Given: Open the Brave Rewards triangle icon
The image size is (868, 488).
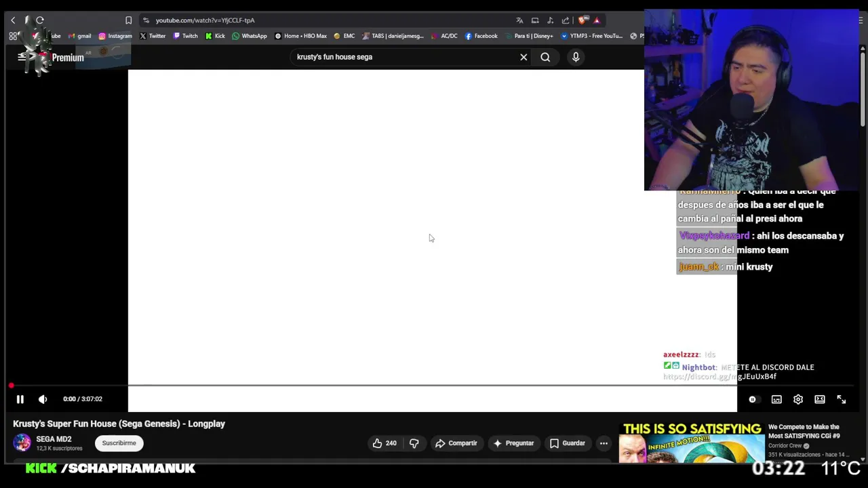Looking at the screenshot, I should click(x=597, y=20).
